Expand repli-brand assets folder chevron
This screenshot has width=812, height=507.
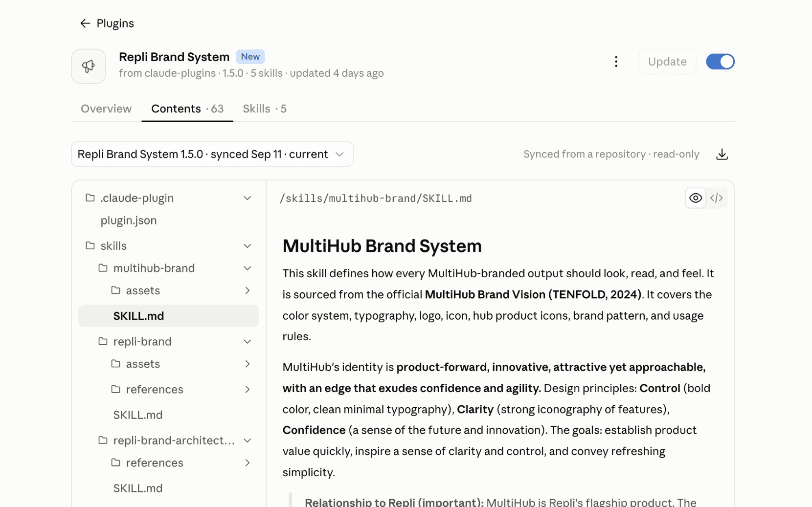click(x=248, y=364)
